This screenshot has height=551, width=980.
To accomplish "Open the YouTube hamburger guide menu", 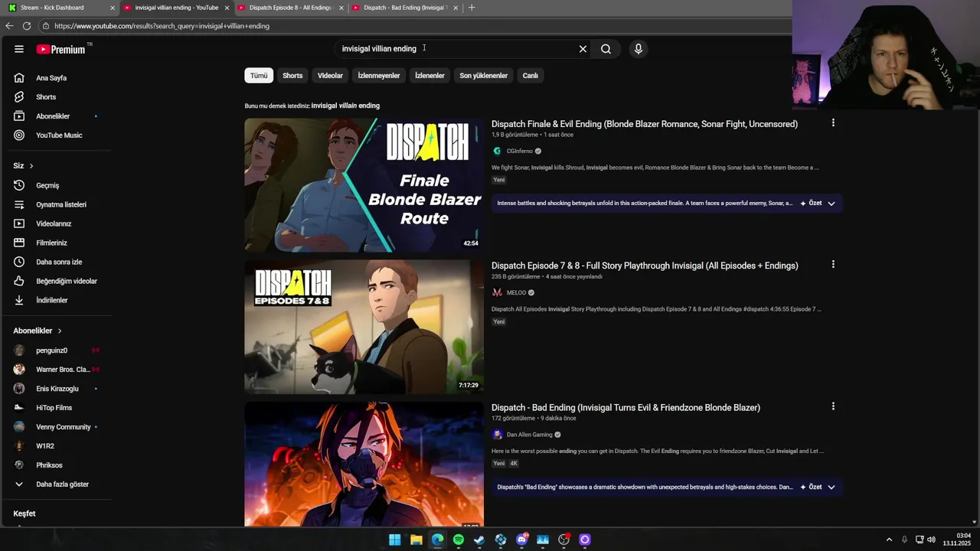I will [19, 49].
